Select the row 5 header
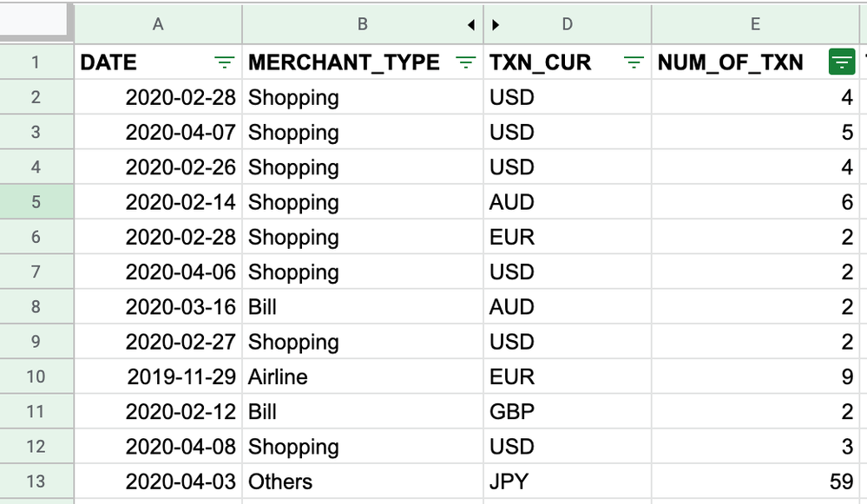The image size is (867, 504). point(36,202)
